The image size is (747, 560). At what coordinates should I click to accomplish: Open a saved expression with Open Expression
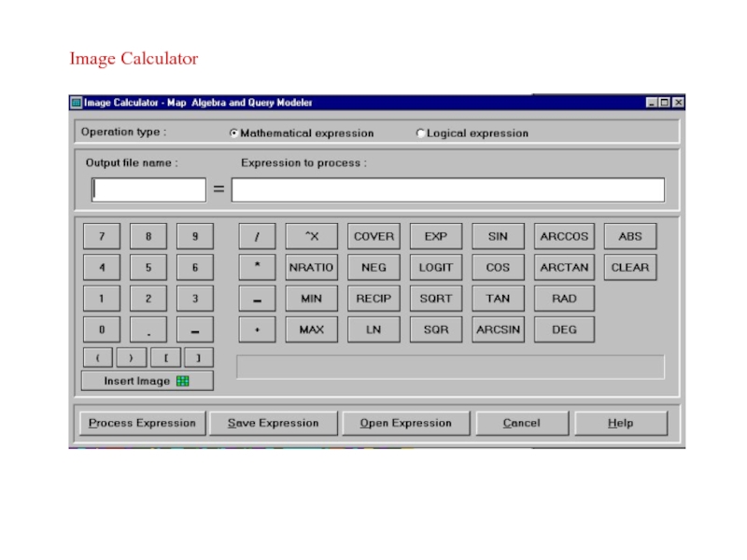[405, 424]
